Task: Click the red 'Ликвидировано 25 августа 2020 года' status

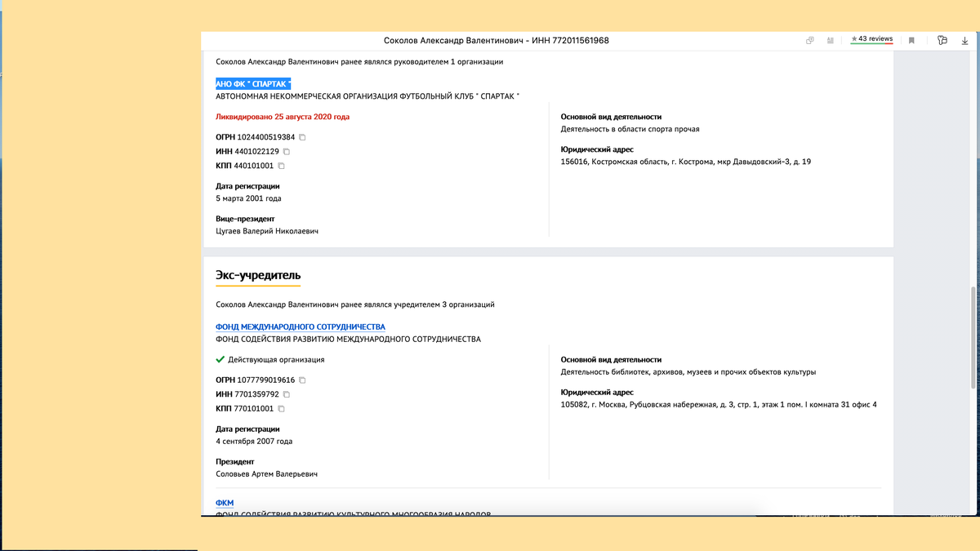Action: (x=283, y=117)
